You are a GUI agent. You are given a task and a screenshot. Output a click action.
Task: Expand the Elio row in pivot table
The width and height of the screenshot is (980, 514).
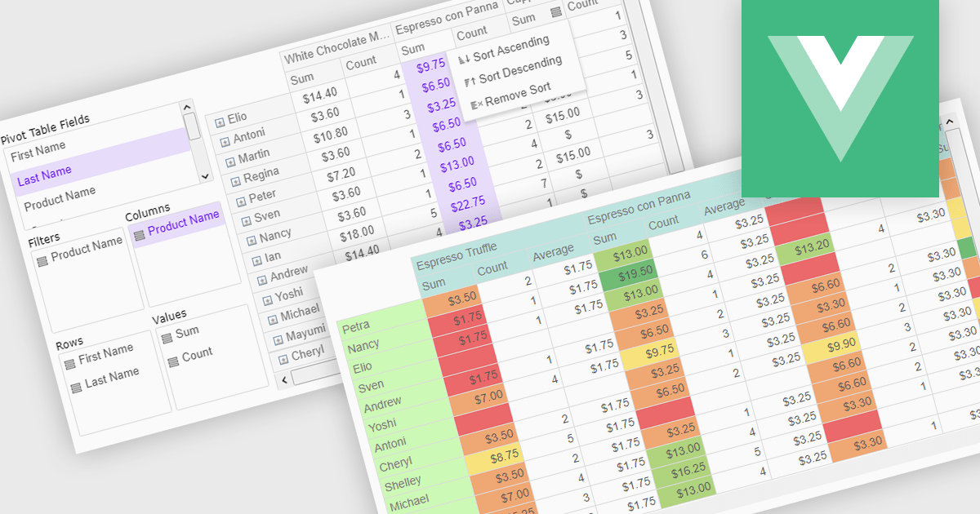click(219, 122)
